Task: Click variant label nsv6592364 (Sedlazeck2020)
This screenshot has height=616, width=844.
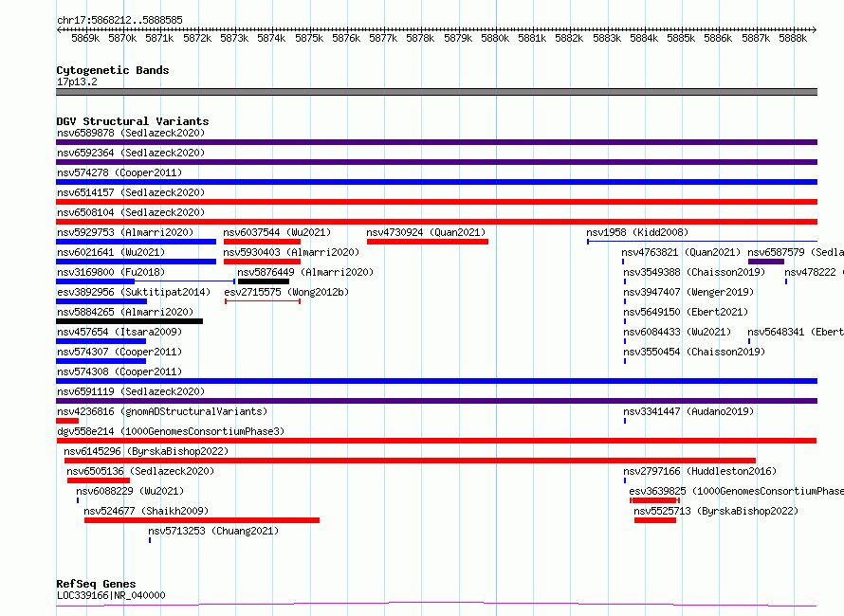Action: tap(131, 153)
